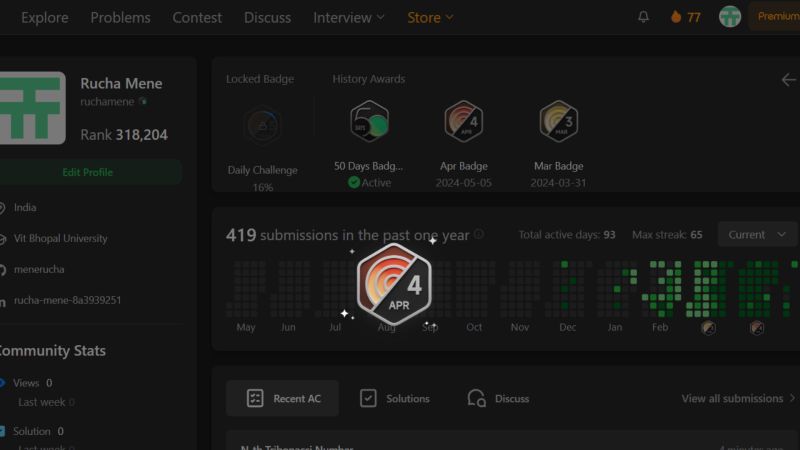Click second monthly badge icon under heatmap
The width and height of the screenshot is (800, 450).
click(x=757, y=328)
